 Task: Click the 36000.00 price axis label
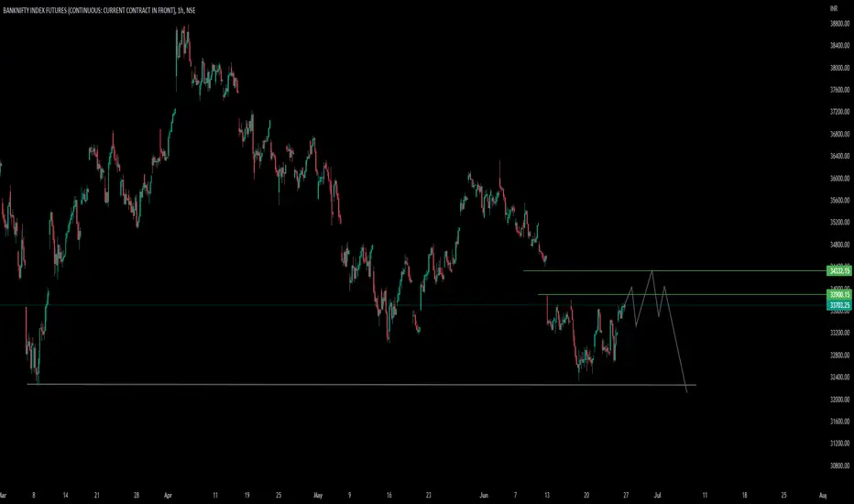point(839,178)
